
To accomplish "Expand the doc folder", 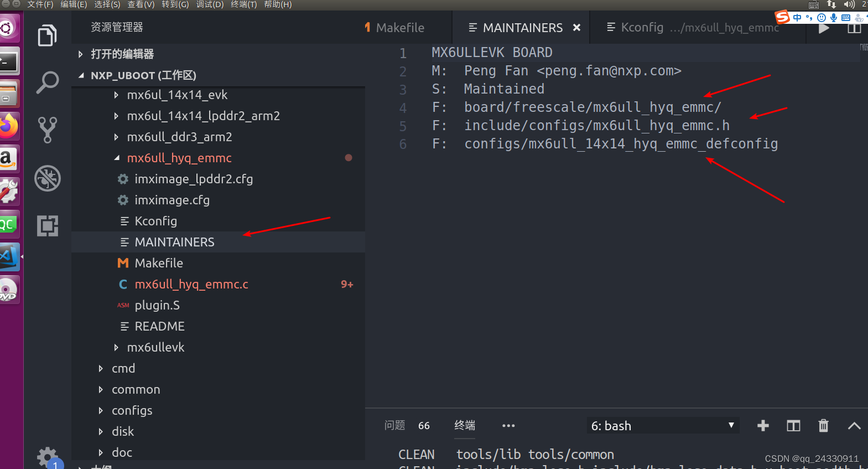I will [122, 452].
